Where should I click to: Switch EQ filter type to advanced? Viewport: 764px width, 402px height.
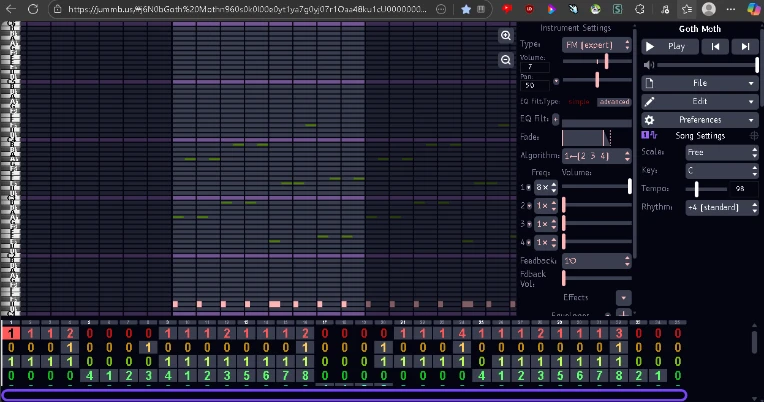(x=614, y=102)
